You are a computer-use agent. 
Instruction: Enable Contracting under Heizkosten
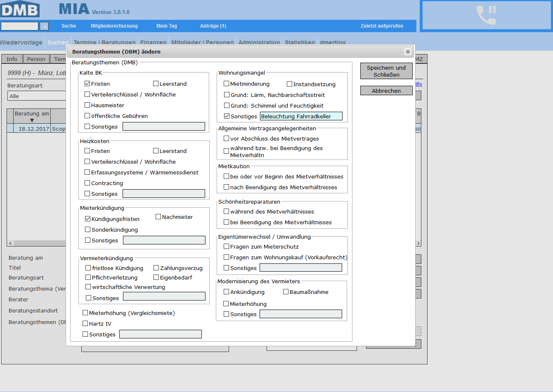pos(87,183)
